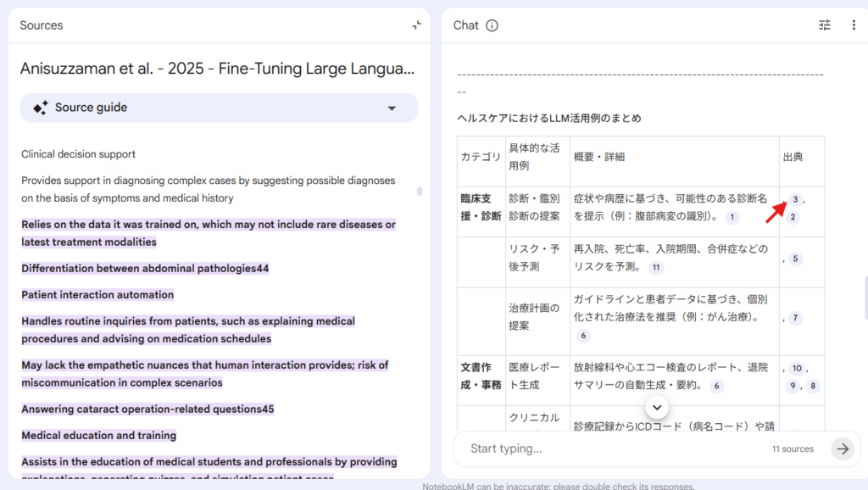Image resolution: width=868 pixels, height=490 pixels.
Task: Click the Source guide bar
Action: (219, 108)
